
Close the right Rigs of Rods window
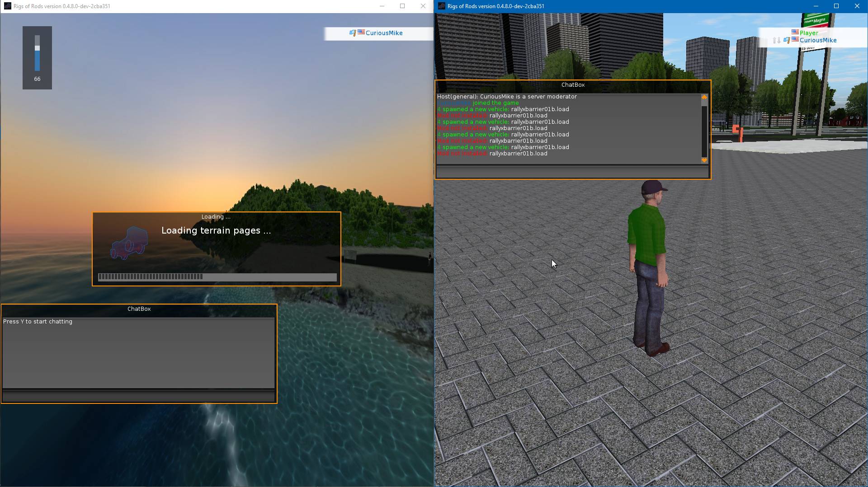[857, 6]
